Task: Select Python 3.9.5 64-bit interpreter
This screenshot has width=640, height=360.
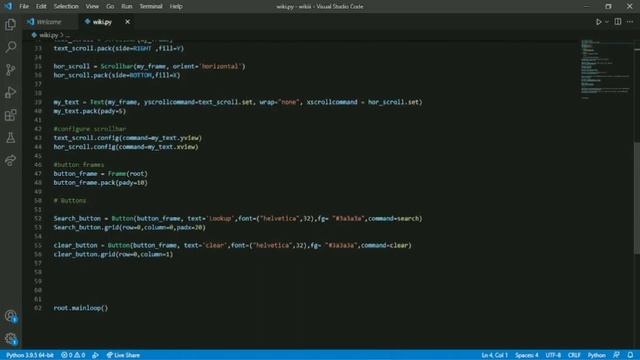Action: (x=30, y=355)
